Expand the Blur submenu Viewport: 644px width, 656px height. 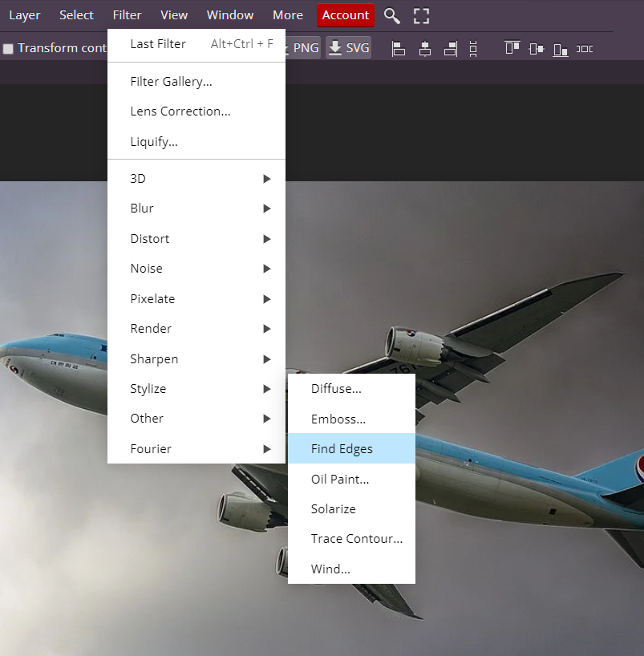[x=196, y=209]
